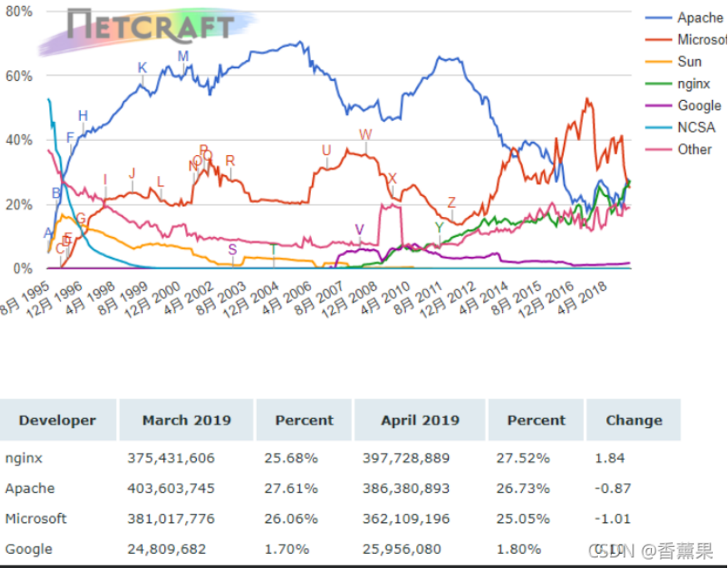
Task: Click annotation marker Z on the chart
Action: (452, 204)
